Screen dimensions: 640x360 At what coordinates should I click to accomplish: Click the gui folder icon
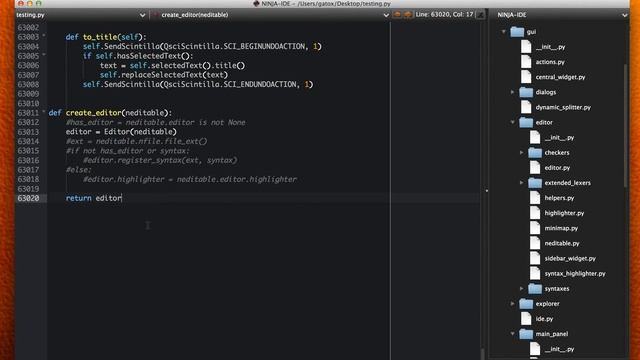click(x=517, y=31)
